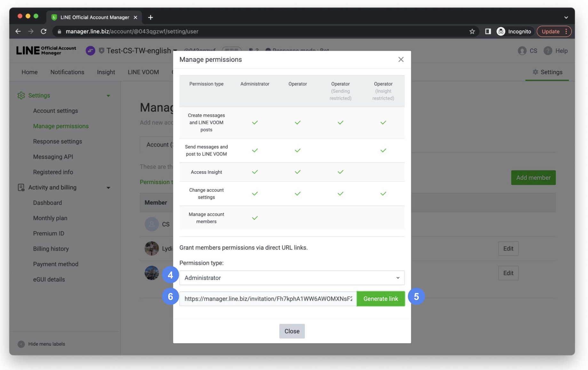Reload the current page
588x370 pixels.
point(44,31)
